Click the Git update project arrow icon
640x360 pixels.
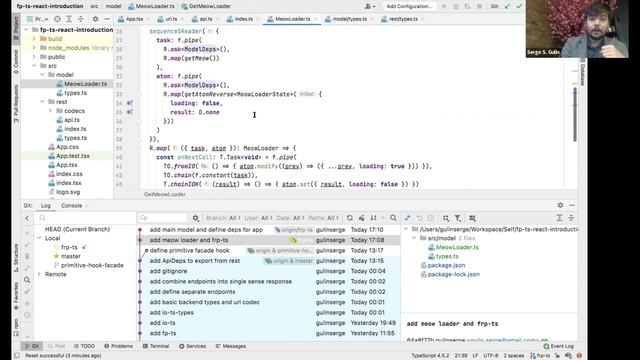click(x=507, y=6)
